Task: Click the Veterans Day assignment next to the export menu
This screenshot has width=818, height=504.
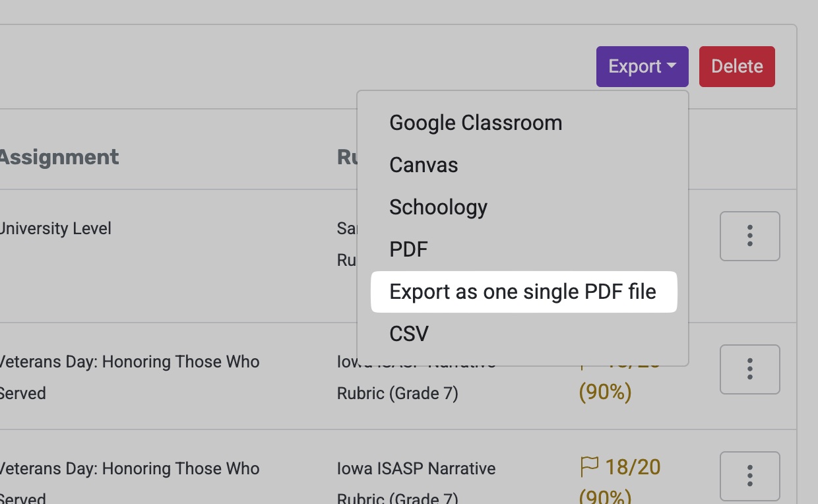Action: (129, 377)
